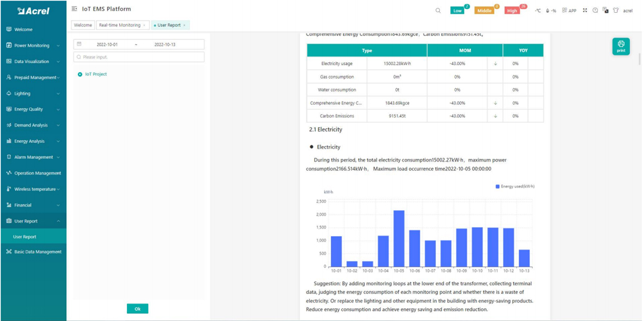Click the end date 2022-10-13 field
Screen dimensions: 644x321
[x=165, y=44]
